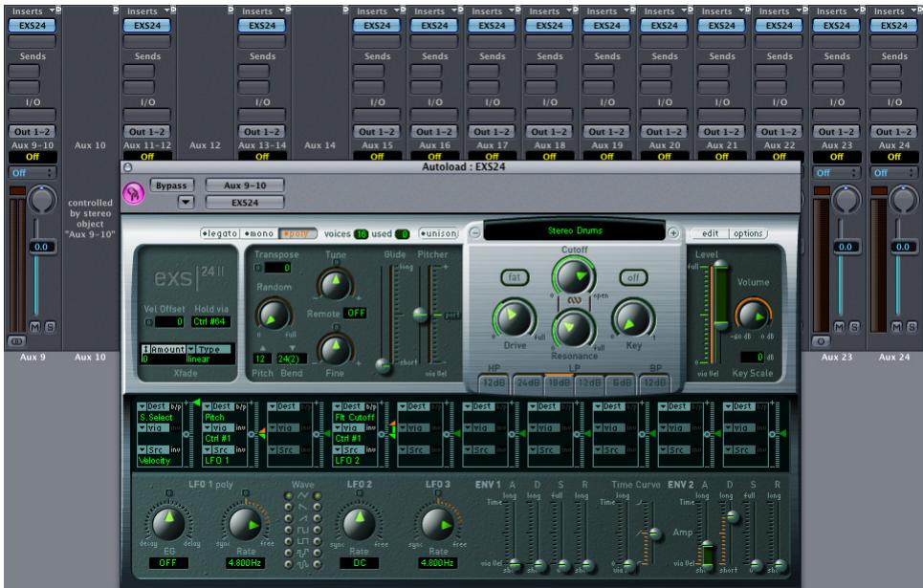Open Src dropdown showing LFO 2

point(348,449)
